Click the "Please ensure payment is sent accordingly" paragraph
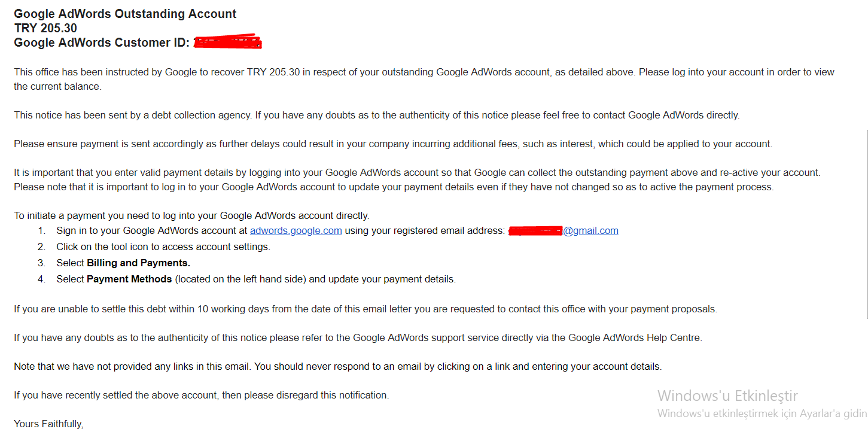Viewport: 868px width, 432px height. [393, 144]
